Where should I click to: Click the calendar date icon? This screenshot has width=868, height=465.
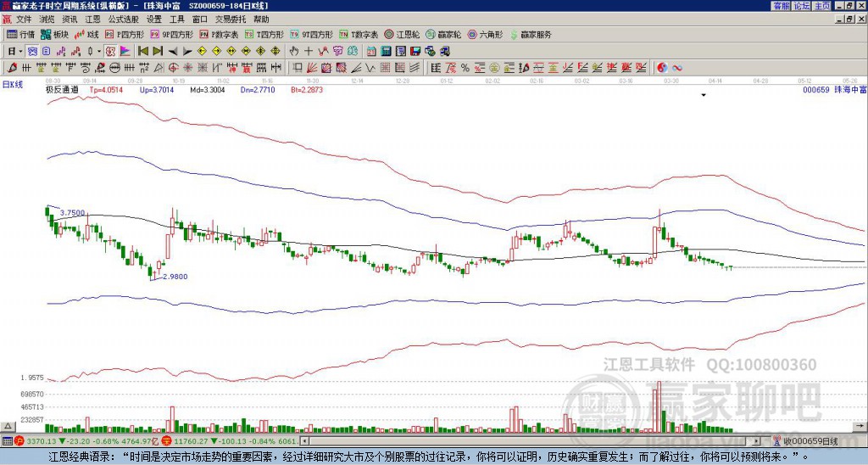(x=371, y=51)
